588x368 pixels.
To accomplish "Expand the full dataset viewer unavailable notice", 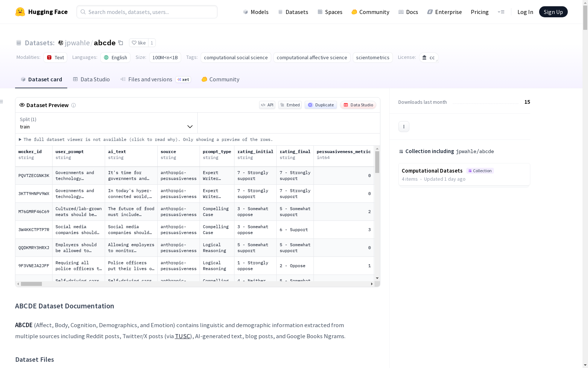I will click(x=146, y=139).
